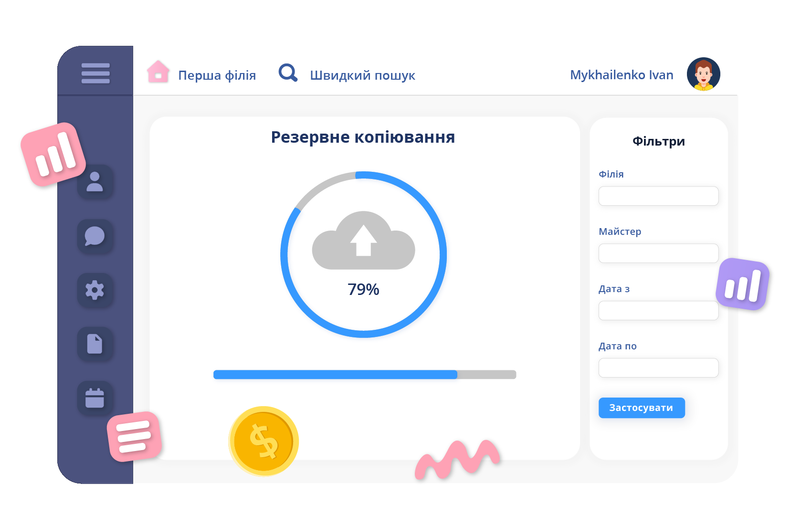Click the horizontal backup progress bar
Image resolution: width=812 pixels, height=525 pixels.
coord(364,375)
